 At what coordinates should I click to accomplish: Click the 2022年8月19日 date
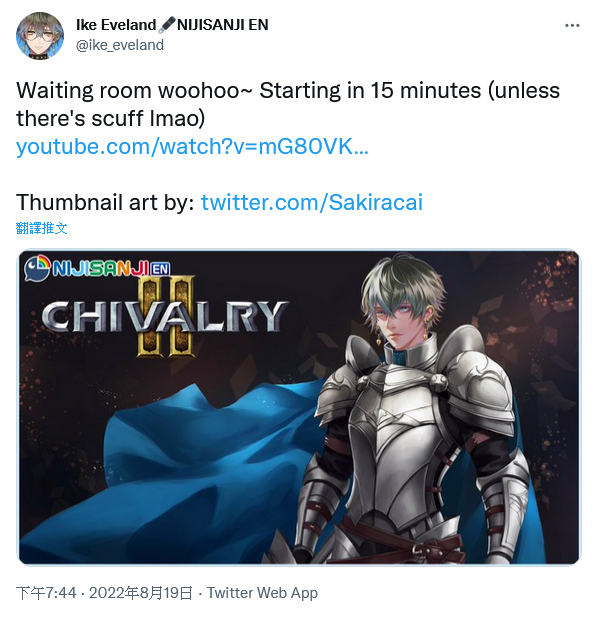click(141, 593)
